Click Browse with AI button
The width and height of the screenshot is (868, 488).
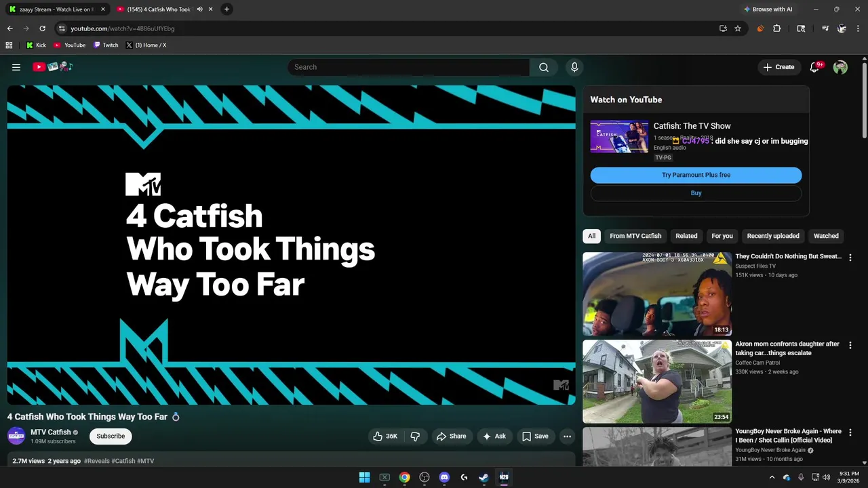coord(768,9)
